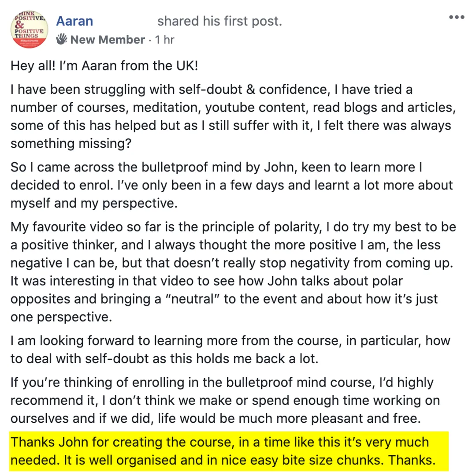This screenshot has height=476, width=472.
Task: Click the New Member badge label
Action: (x=108, y=40)
